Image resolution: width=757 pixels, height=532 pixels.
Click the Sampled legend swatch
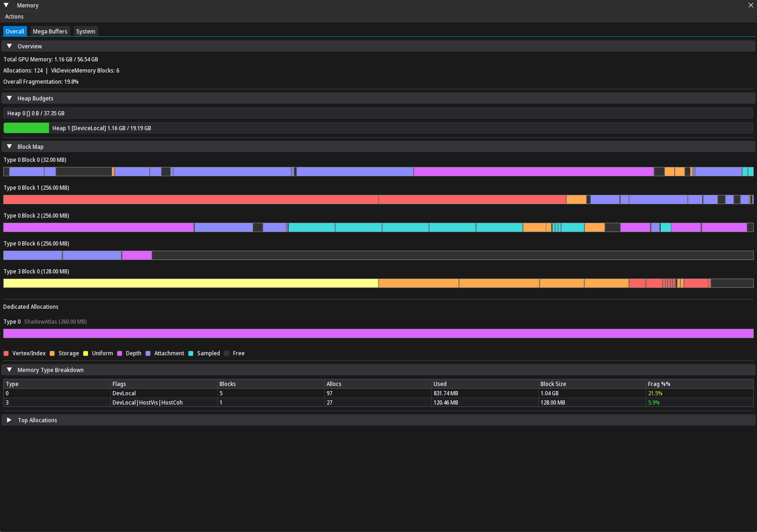[x=190, y=353]
